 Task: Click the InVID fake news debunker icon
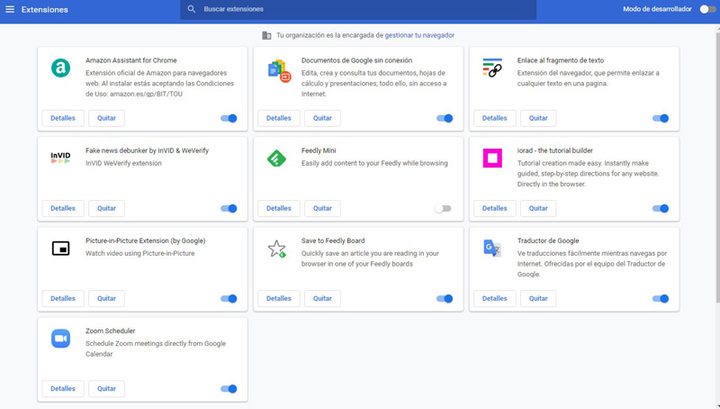tap(61, 158)
